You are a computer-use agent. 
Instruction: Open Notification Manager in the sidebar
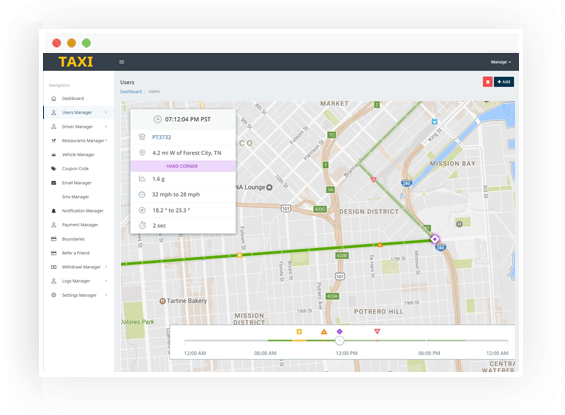[x=83, y=211]
